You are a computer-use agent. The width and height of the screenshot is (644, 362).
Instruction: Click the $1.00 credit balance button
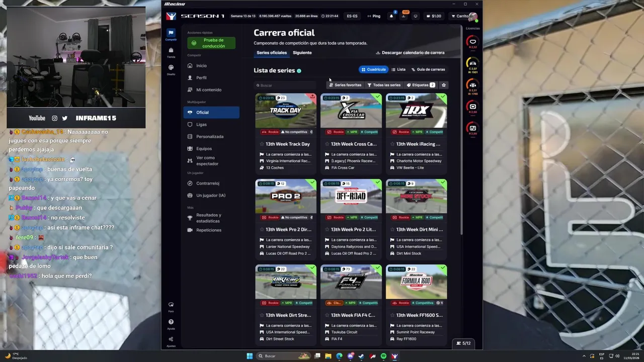pyautogui.click(x=434, y=16)
